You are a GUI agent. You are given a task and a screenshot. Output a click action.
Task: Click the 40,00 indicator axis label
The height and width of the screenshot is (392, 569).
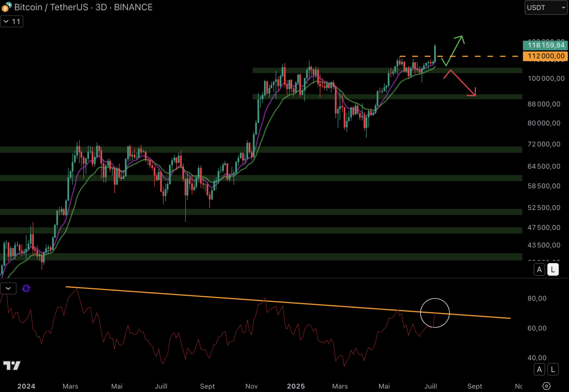pyautogui.click(x=537, y=358)
